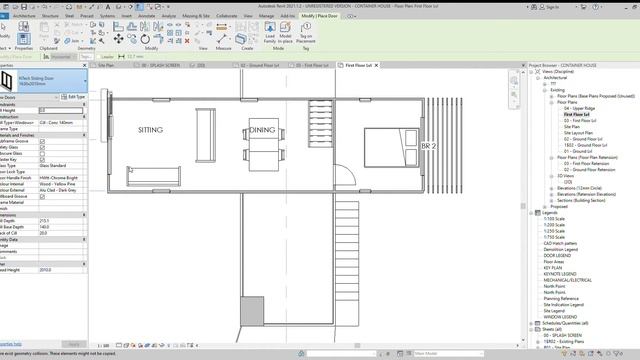
Task: Select Site Layout Plan in Project Browser
Action: (578, 133)
